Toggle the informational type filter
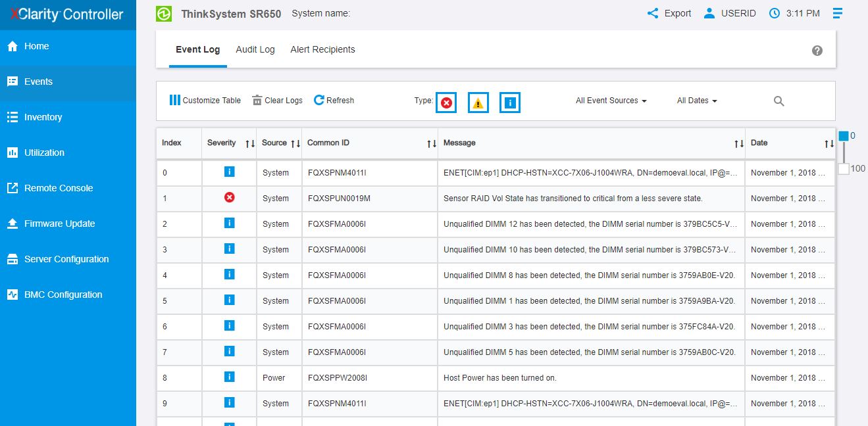 click(510, 103)
